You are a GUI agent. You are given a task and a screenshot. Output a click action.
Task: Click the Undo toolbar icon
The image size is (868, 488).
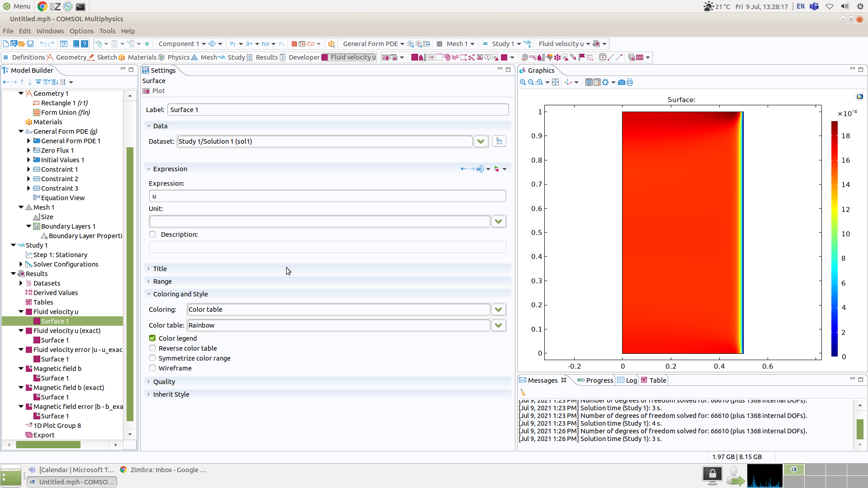(43, 44)
